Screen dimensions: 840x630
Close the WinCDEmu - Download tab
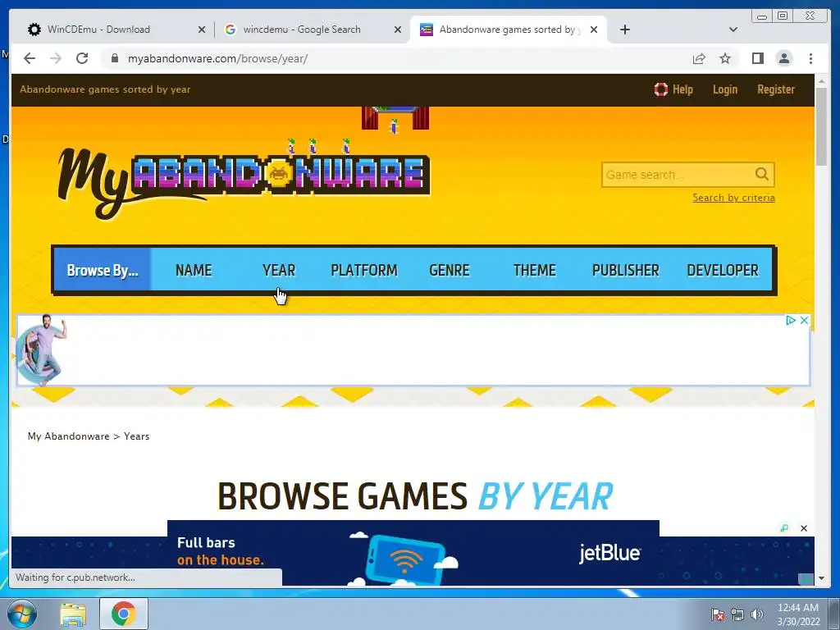coord(202,30)
